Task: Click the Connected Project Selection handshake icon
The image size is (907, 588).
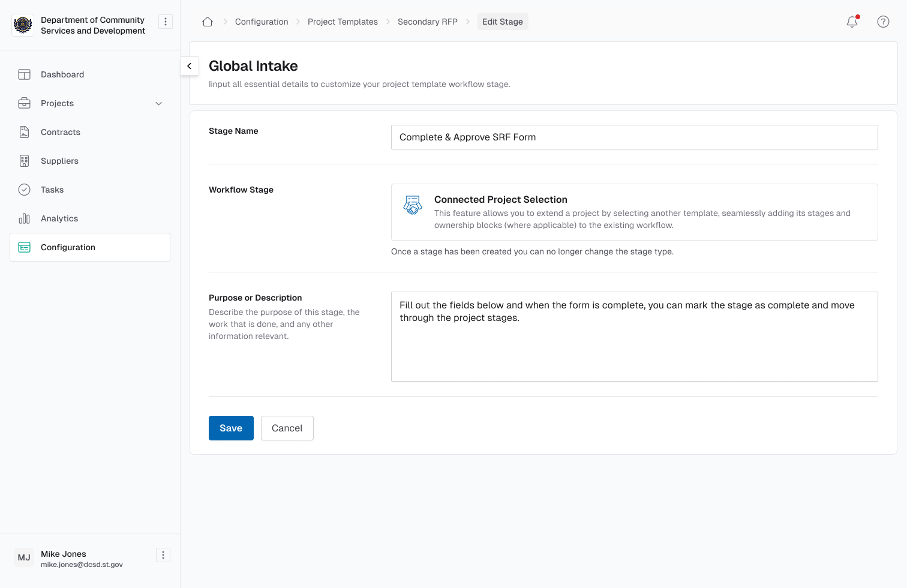Action: tap(413, 205)
